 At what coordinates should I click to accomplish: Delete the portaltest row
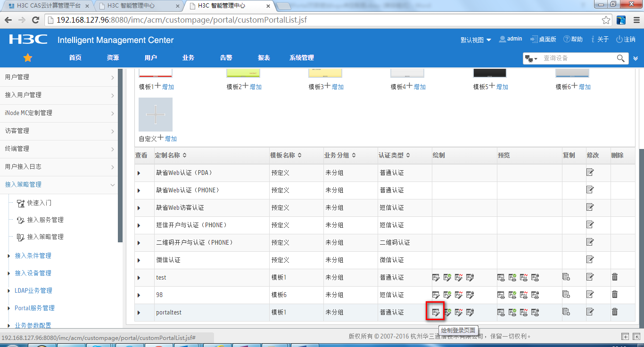[615, 312]
